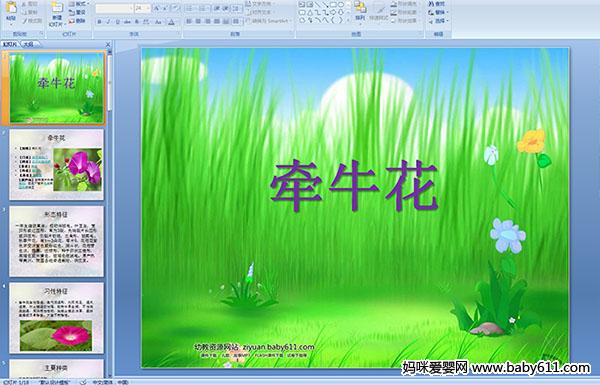Open the Shape Fill dropdown
This screenshot has width=600, height=385.
coord(406,3)
